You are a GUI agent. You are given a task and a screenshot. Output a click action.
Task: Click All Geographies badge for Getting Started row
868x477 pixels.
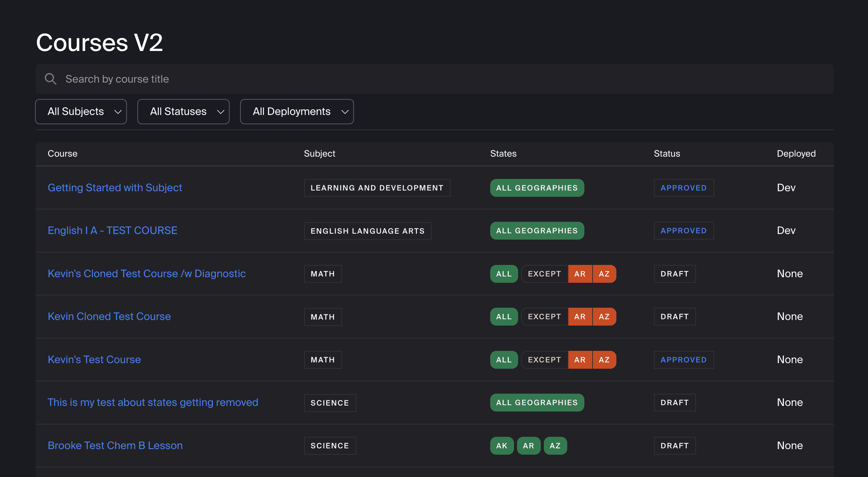(537, 188)
